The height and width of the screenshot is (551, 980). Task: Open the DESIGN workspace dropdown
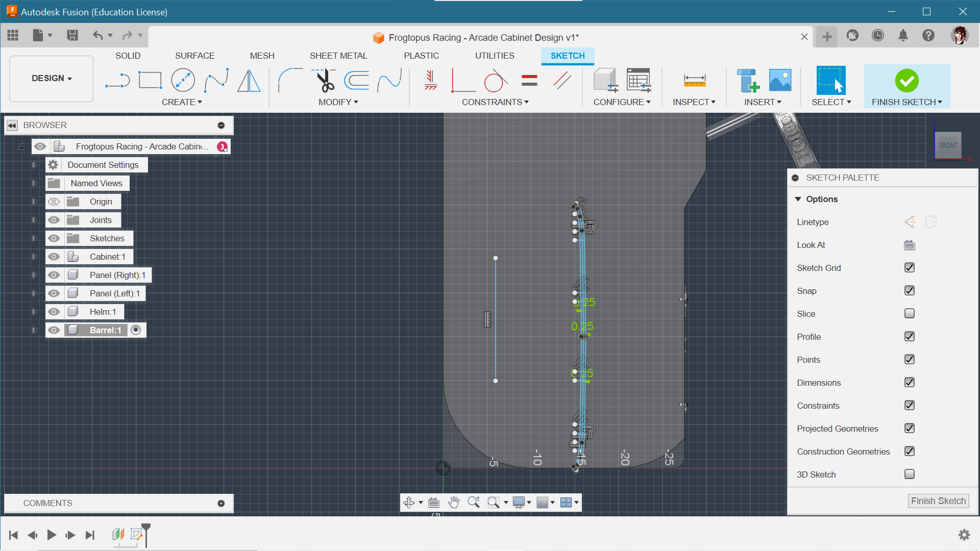tap(52, 79)
